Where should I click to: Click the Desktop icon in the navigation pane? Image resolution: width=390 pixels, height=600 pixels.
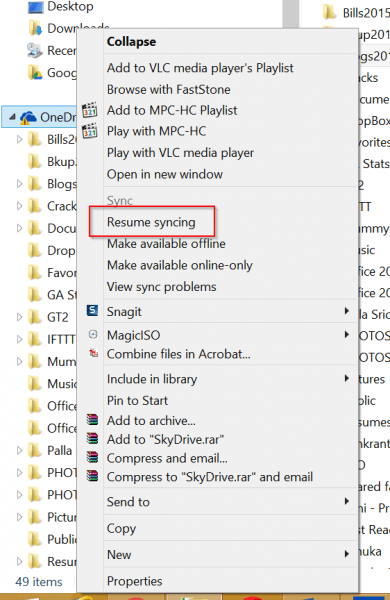pos(36,7)
